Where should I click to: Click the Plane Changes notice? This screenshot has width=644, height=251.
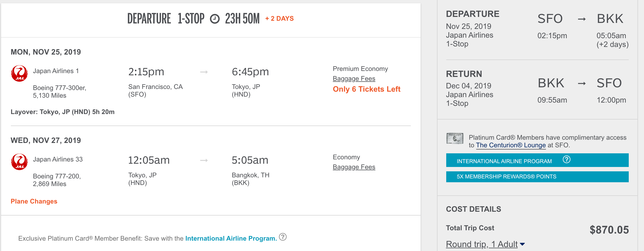point(34,201)
